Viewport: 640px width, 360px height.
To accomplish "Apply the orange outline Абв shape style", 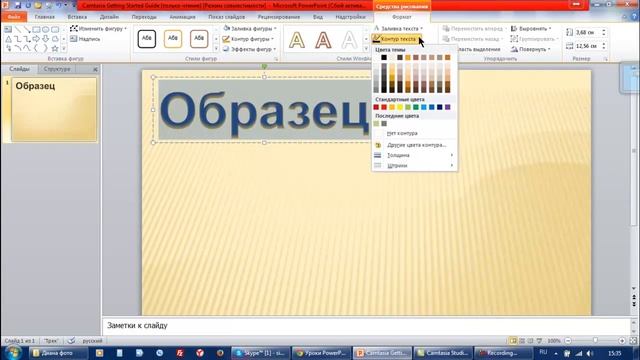I will (173, 39).
